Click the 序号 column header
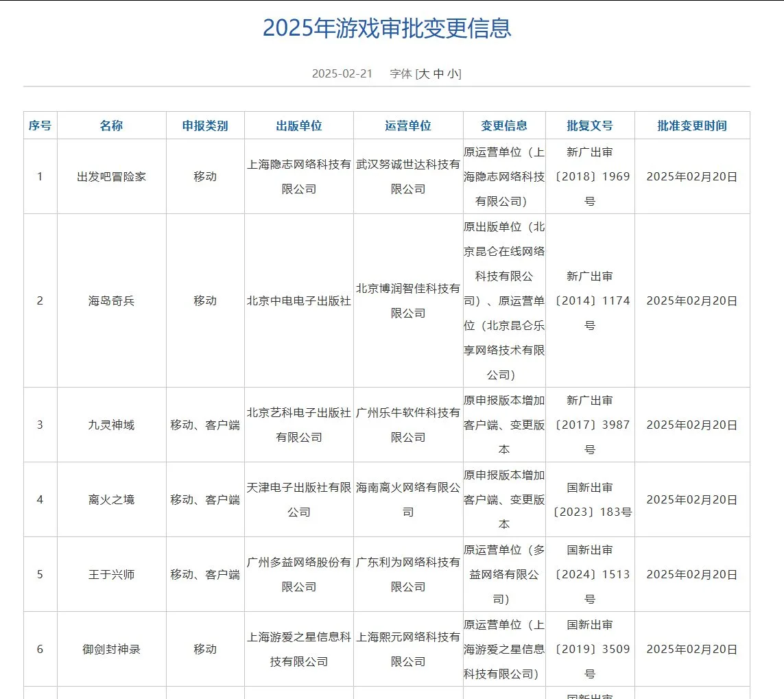 coord(40,126)
